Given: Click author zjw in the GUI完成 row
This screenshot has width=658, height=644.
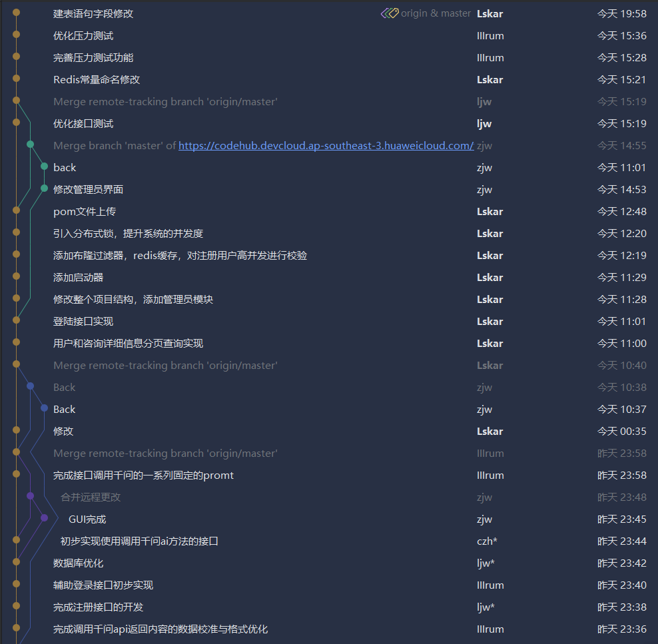Looking at the screenshot, I should [x=484, y=519].
